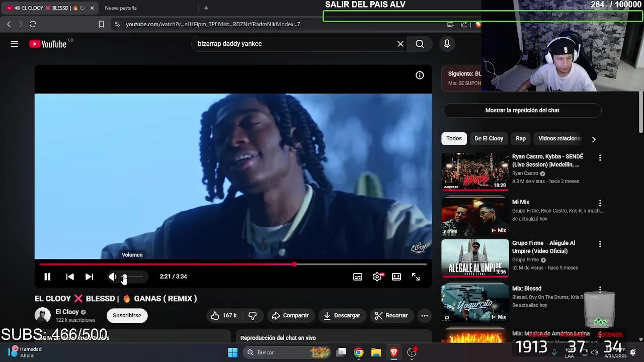This screenshot has width=644, height=362.
Task: Seek on the red video progress bar
Action: click(233, 264)
